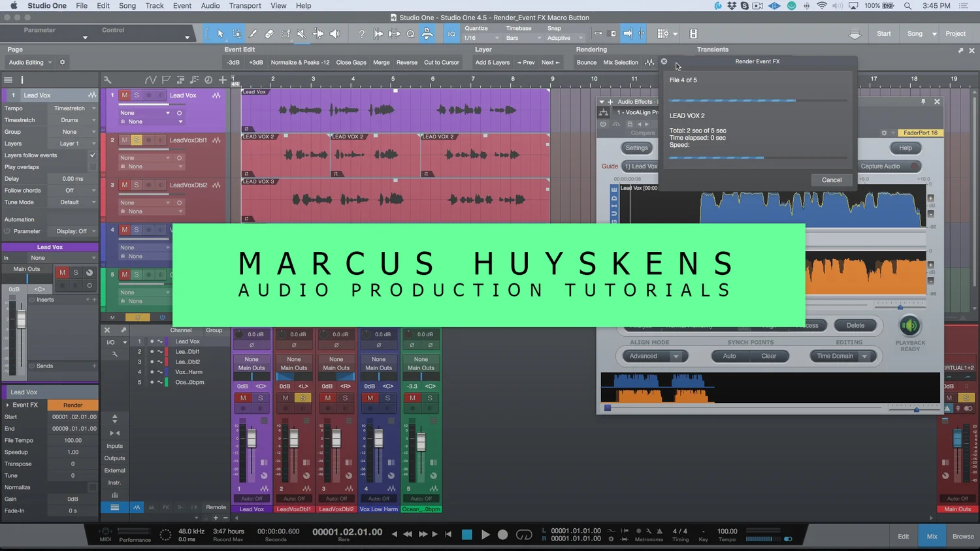The image size is (980, 551).
Task: Select the Bend tool
Action: [318, 33]
